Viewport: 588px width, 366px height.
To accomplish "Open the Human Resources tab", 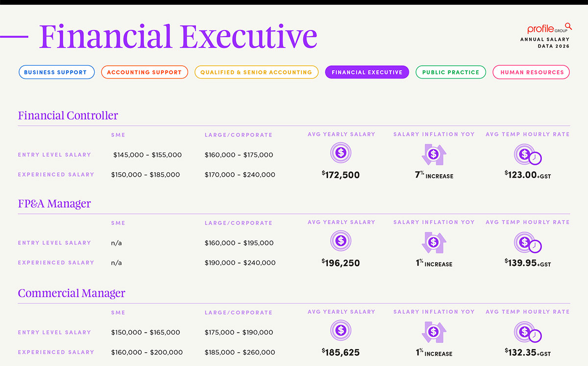I will click(x=531, y=72).
